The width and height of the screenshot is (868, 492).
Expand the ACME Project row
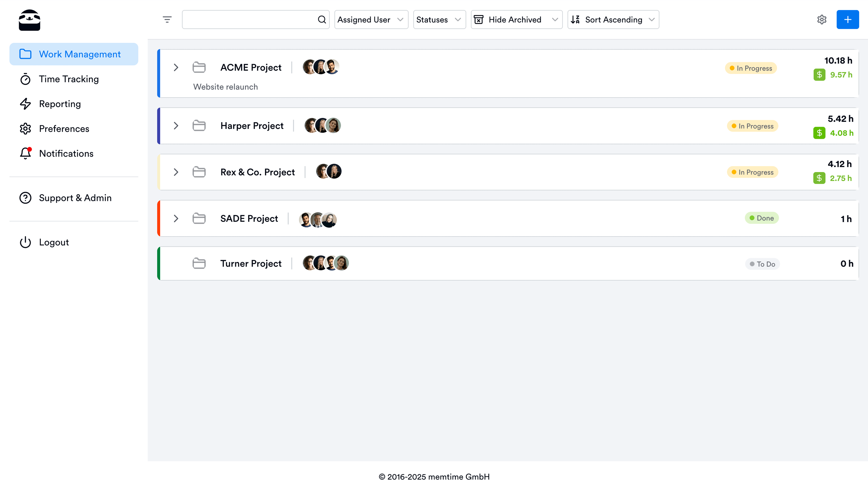(176, 67)
